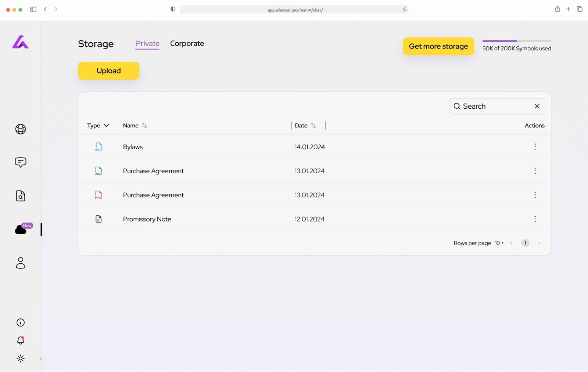Show browser tab overview icon
Viewport: 588px width, 372px height.
[x=580, y=9]
